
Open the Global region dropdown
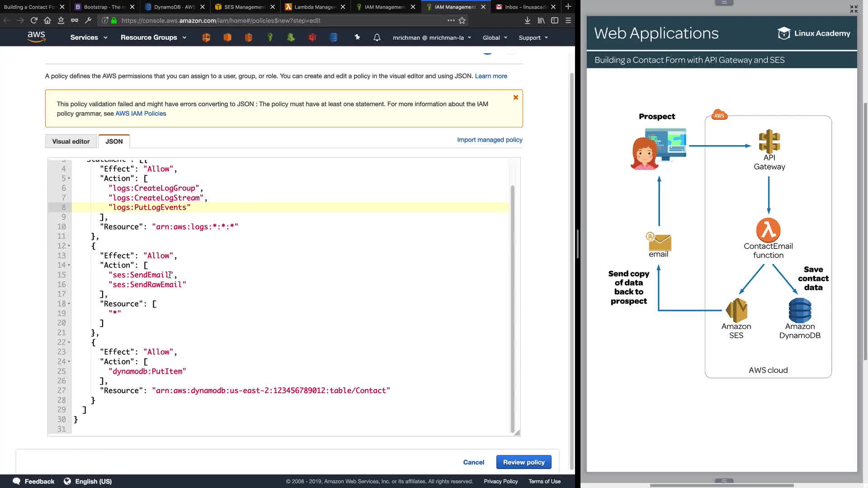pos(495,38)
